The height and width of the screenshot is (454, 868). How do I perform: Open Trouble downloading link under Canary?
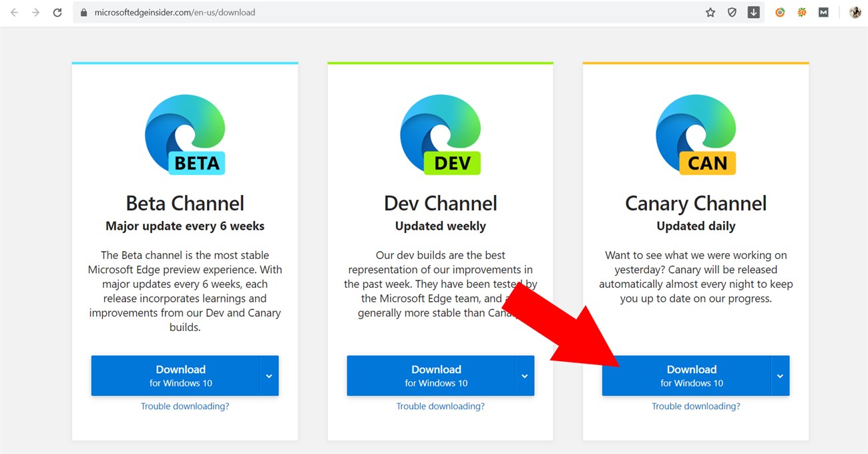click(696, 406)
